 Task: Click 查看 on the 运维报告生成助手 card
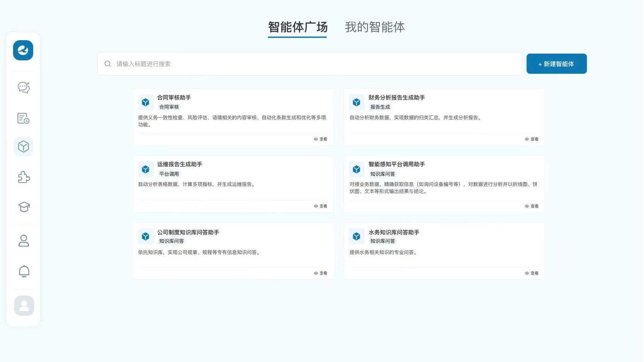(x=320, y=206)
